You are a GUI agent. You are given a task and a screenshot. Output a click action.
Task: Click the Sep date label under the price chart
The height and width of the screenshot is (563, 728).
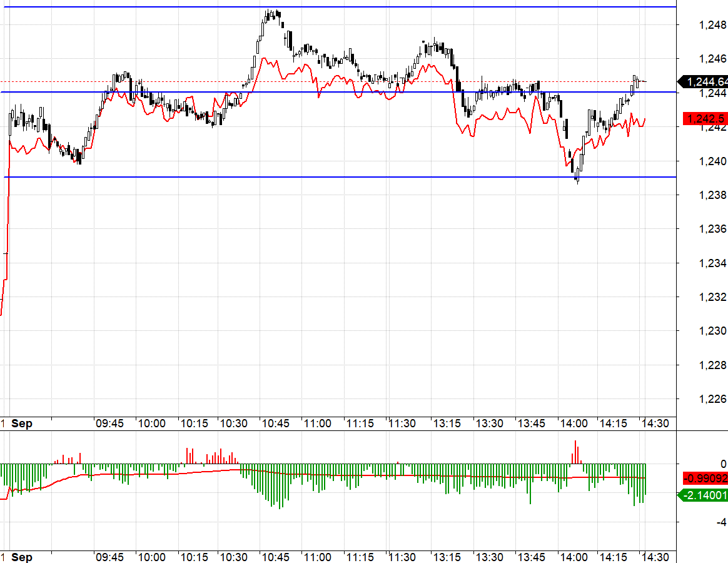coord(22,424)
